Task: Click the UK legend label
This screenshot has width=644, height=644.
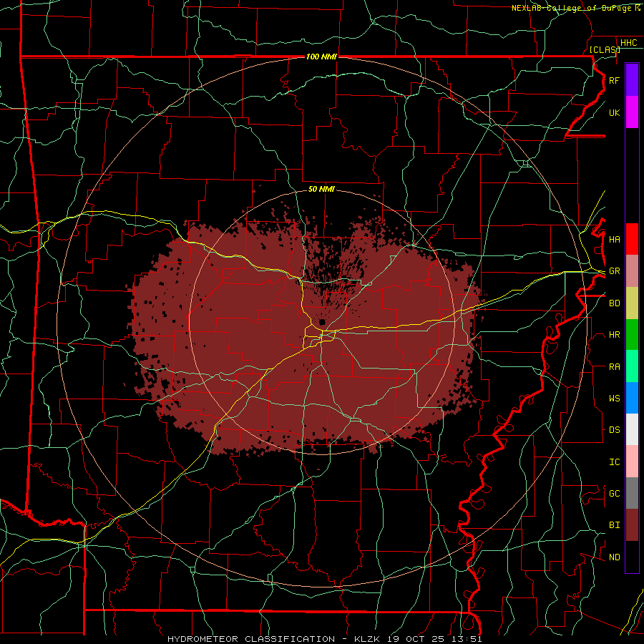Action: tap(614, 112)
